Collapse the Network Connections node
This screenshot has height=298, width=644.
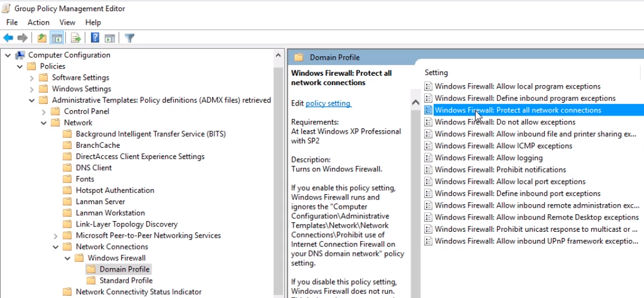click(x=55, y=247)
